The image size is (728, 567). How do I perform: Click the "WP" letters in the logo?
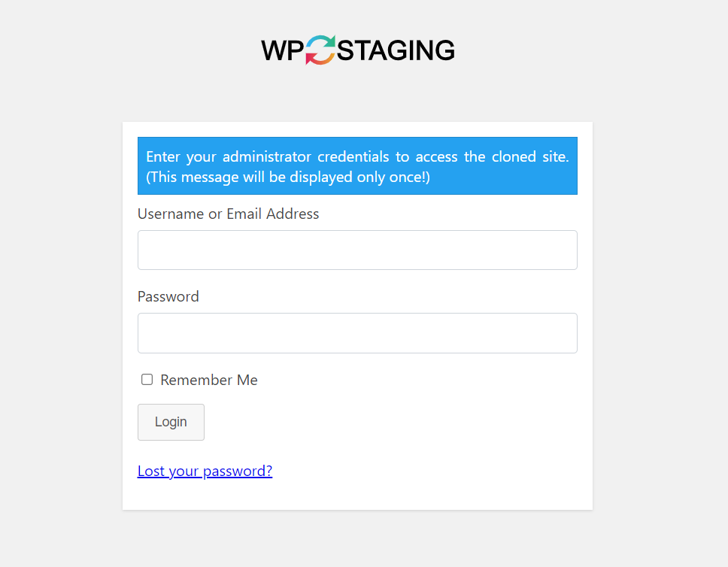click(283, 50)
